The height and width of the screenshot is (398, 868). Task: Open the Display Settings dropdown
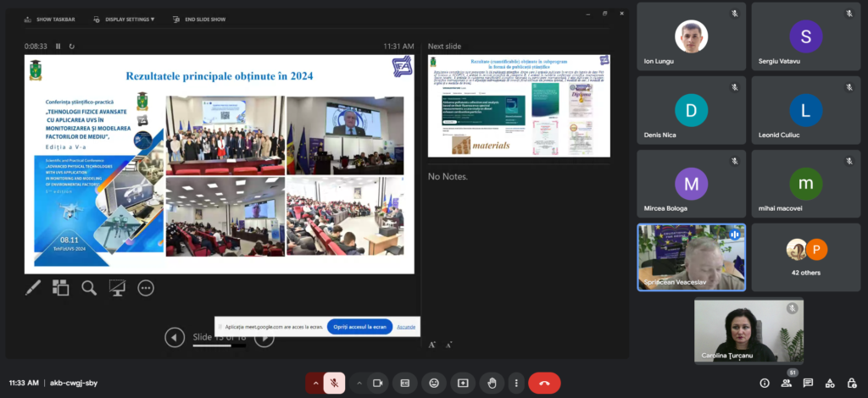click(124, 19)
